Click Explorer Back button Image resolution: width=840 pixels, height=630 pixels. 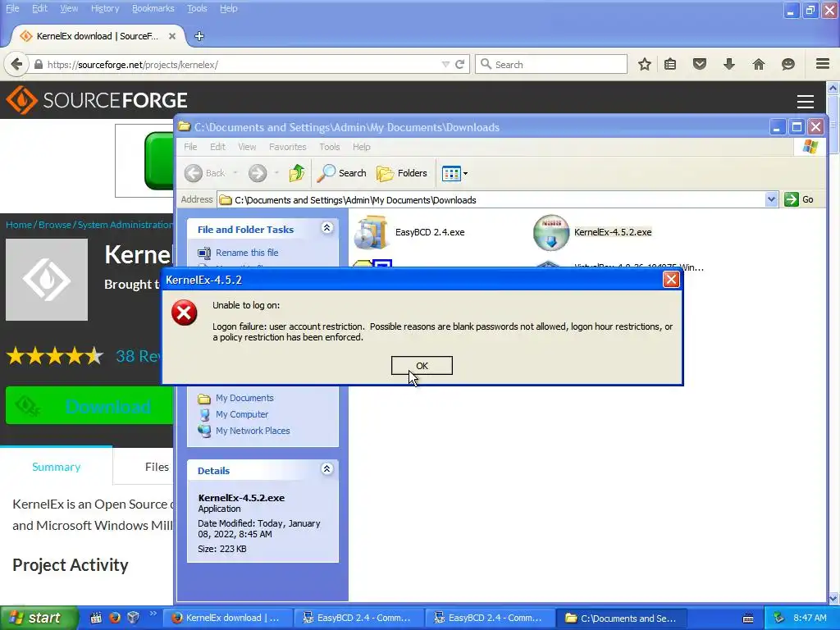[x=206, y=173]
